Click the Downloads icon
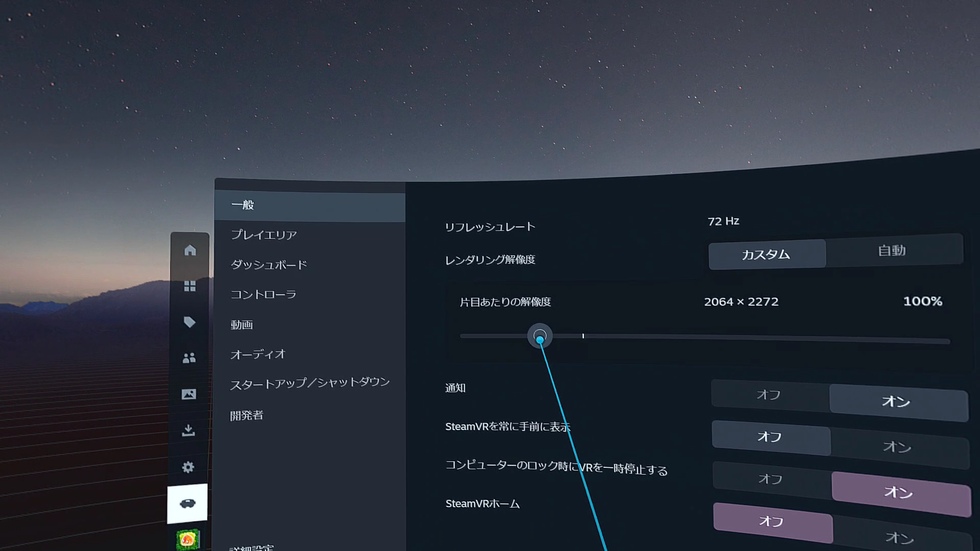This screenshot has width=980, height=551. pyautogui.click(x=188, y=431)
